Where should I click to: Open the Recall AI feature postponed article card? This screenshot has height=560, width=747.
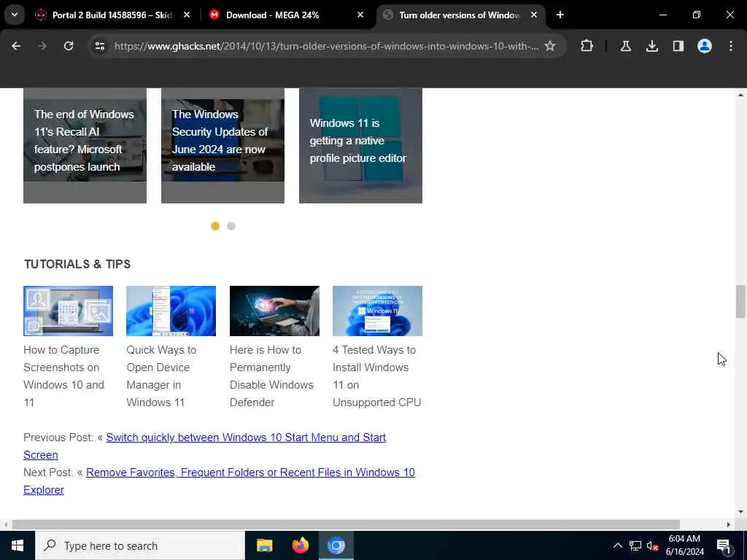[x=85, y=145]
